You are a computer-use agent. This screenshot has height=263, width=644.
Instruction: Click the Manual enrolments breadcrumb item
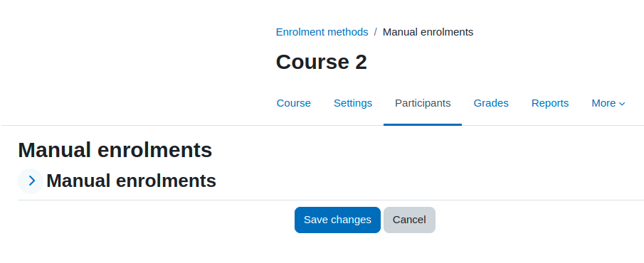[428, 32]
